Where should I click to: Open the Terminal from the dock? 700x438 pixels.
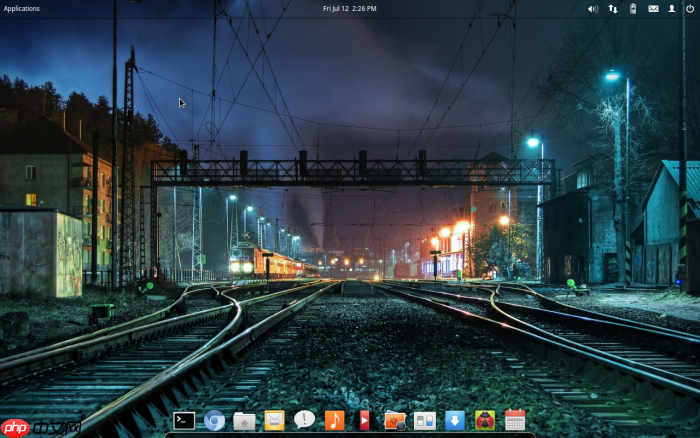click(x=184, y=421)
